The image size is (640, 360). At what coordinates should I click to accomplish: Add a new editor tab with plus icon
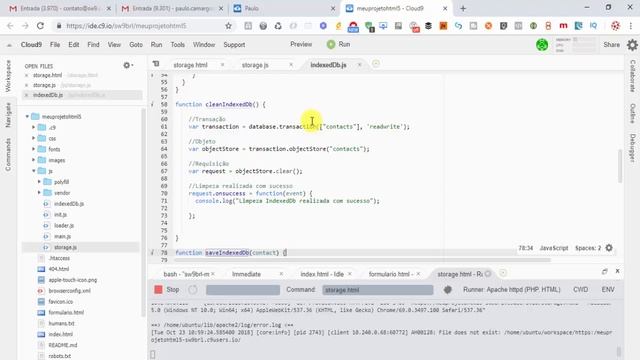click(x=376, y=63)
